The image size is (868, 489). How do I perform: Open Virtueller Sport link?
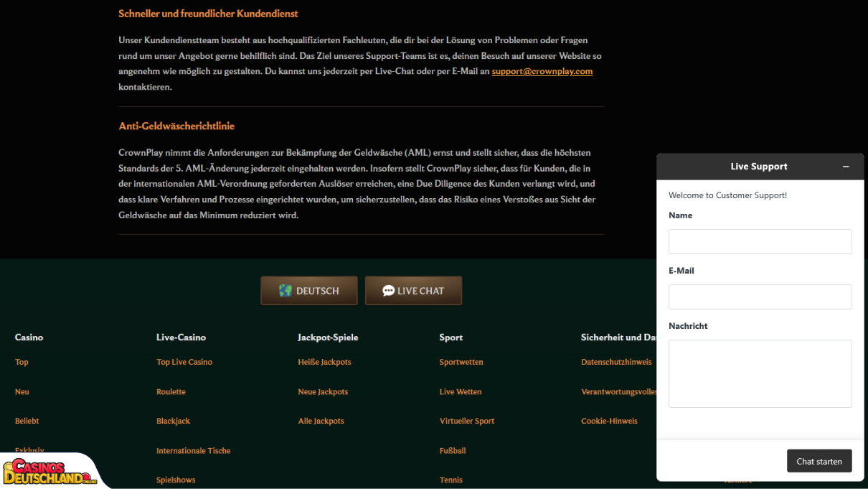[x=467, y=421]
